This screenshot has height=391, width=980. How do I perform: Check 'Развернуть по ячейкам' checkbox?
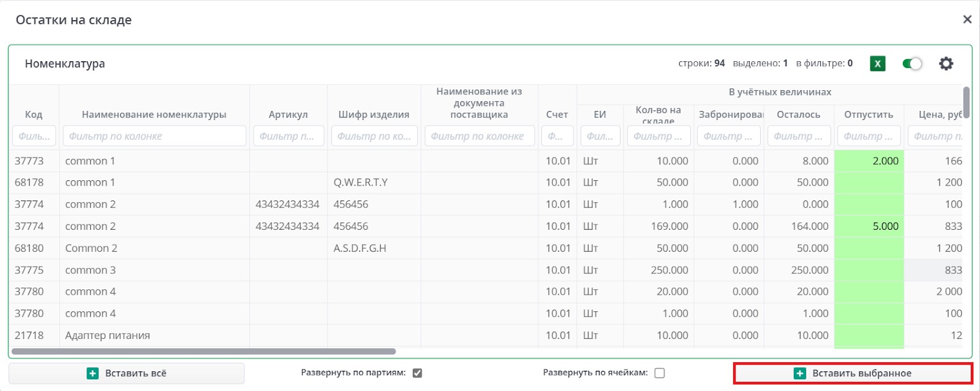[660, 373]
